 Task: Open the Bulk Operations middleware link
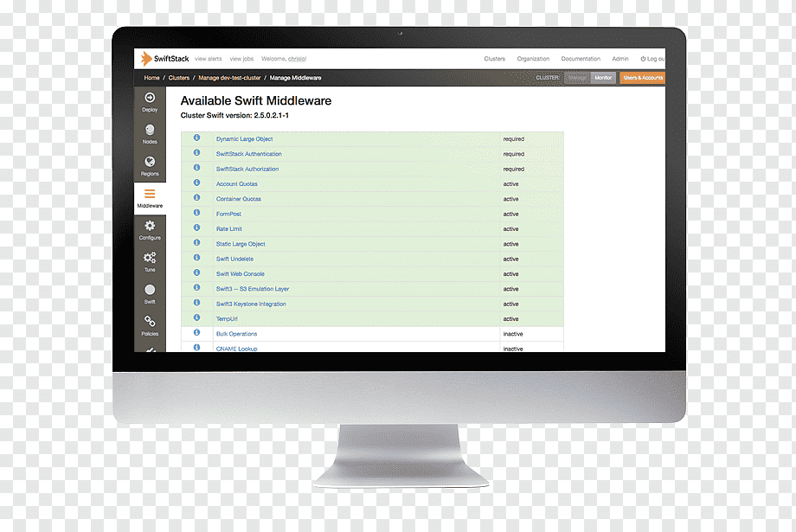[x=236, y=334]
